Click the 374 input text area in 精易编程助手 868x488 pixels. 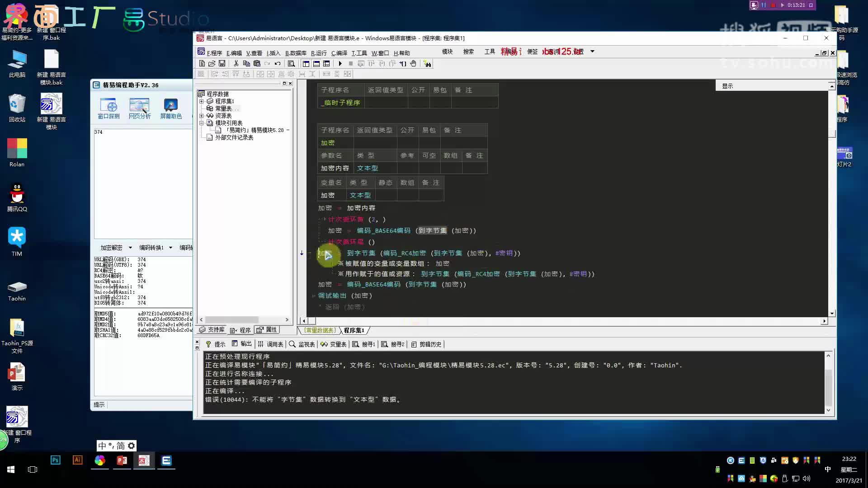(143, 183)
